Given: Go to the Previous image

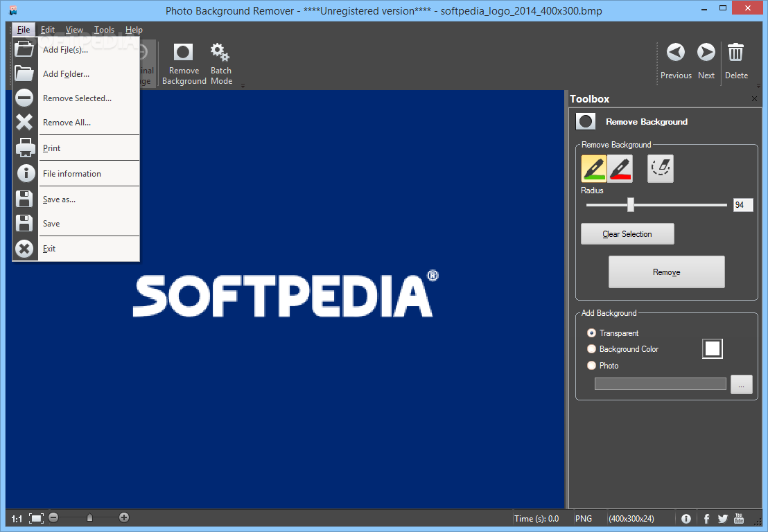Looking at the screenshot, I should click(675, 61).
